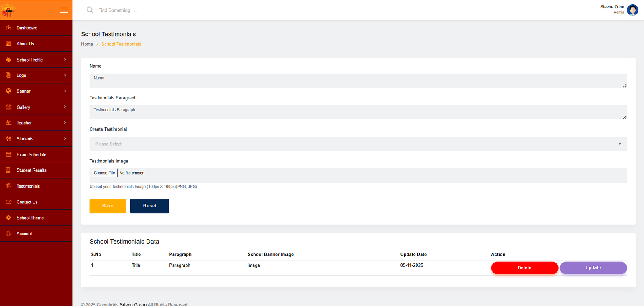Click the 'No file chosen' text
Screen dimensions: 644x306
point(132,173)
